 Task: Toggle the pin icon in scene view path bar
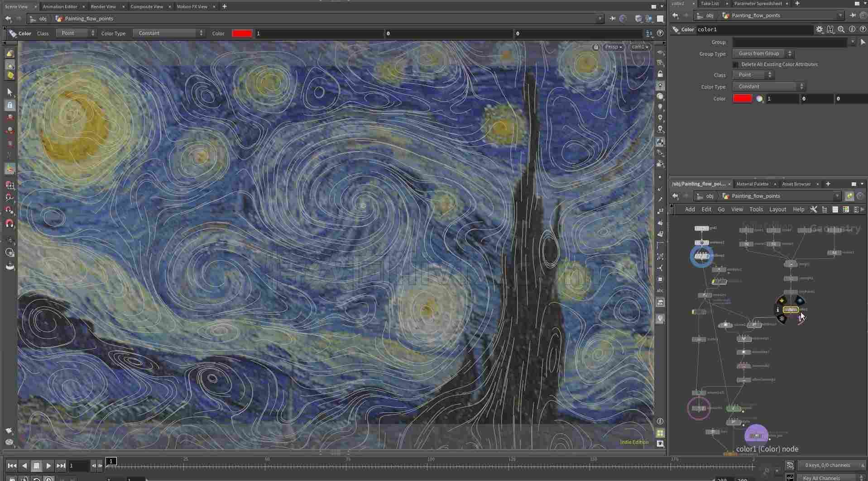pyautogui.click(x=613, y=19)
